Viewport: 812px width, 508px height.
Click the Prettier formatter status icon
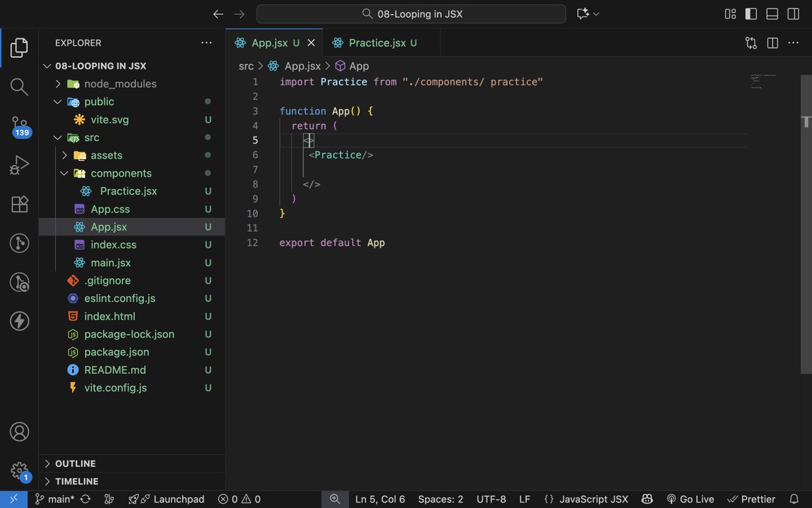tap(751, 499)
